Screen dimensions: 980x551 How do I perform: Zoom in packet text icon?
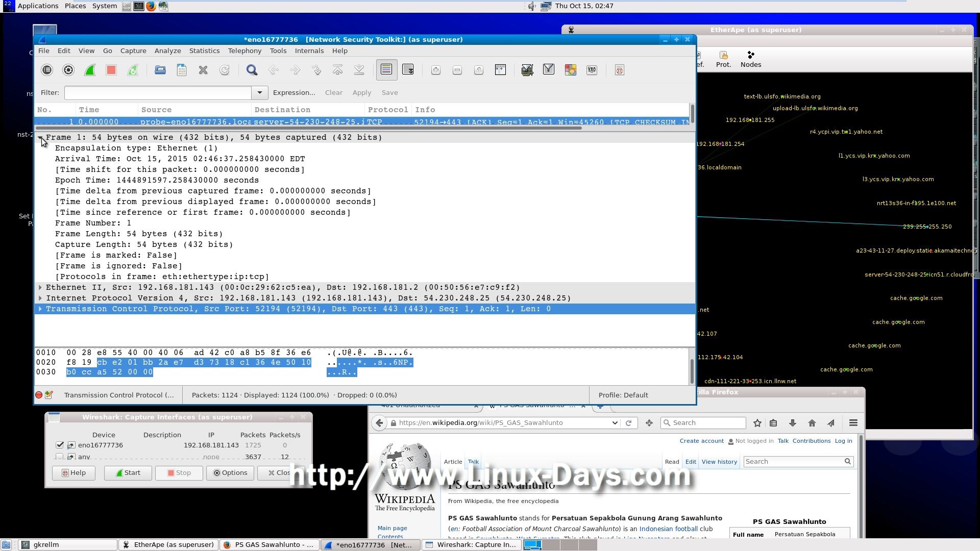(436, 70)
